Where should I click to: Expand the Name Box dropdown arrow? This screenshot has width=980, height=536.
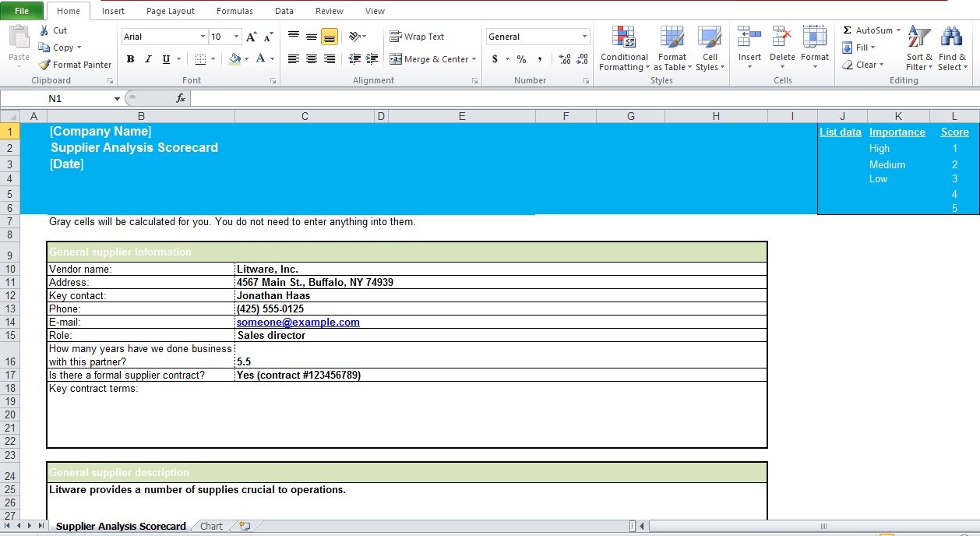click(x=117, y=99)
